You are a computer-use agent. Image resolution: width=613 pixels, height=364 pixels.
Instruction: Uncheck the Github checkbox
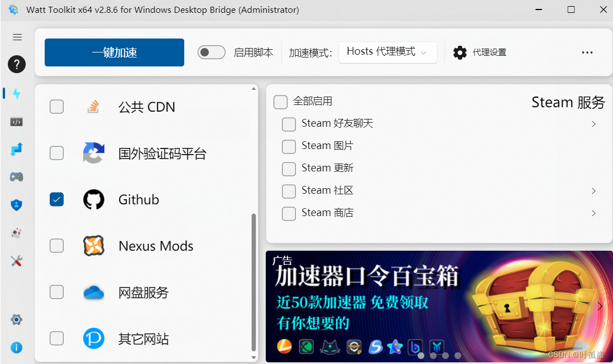click(57, 199)
